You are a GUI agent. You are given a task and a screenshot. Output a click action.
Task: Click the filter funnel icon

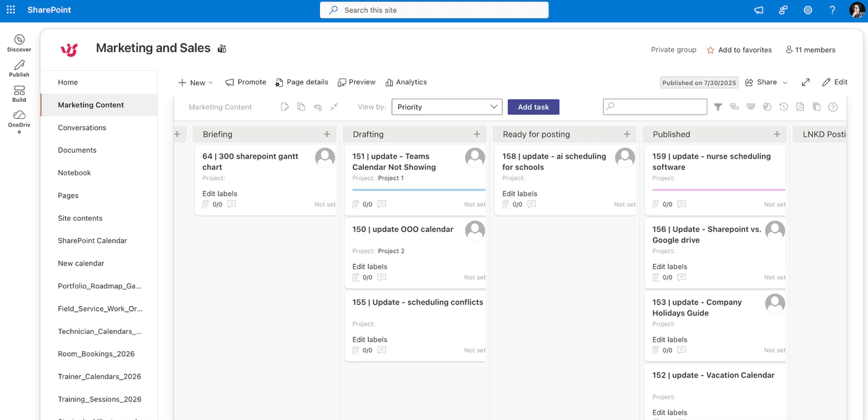tap(718, 107)
